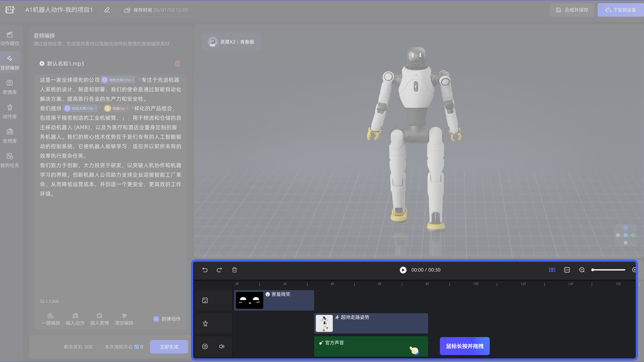
Task: Delete the 默认名称1.mp3 audio file
Action: tap(178, 63)
